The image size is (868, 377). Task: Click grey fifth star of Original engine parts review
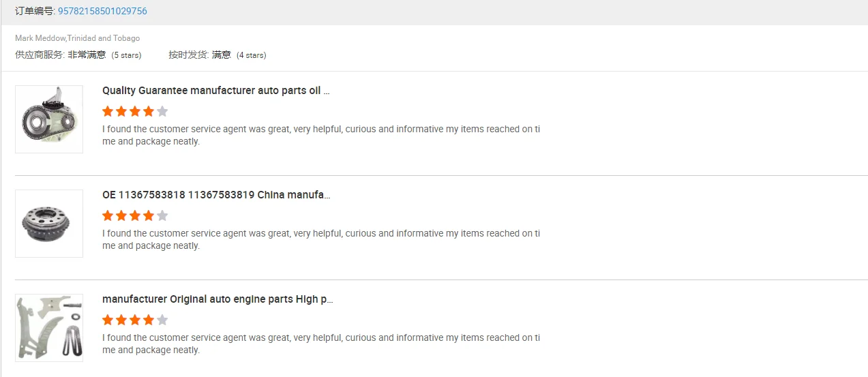(162, 320)
